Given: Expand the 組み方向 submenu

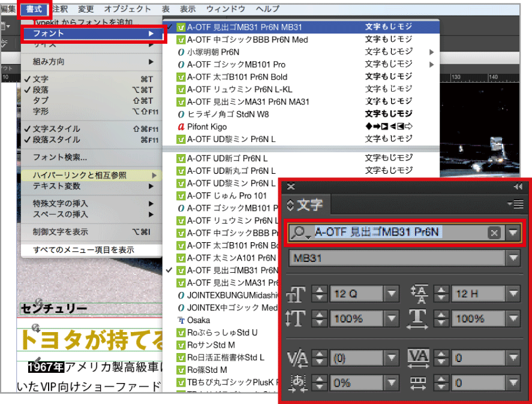Looking at the screenshot, I should click(x=92, y=62).
